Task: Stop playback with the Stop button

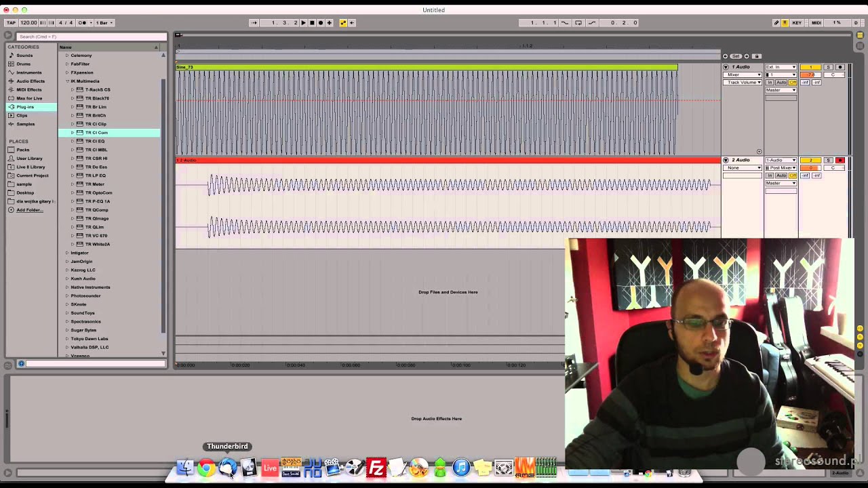Action: (312, 22)
